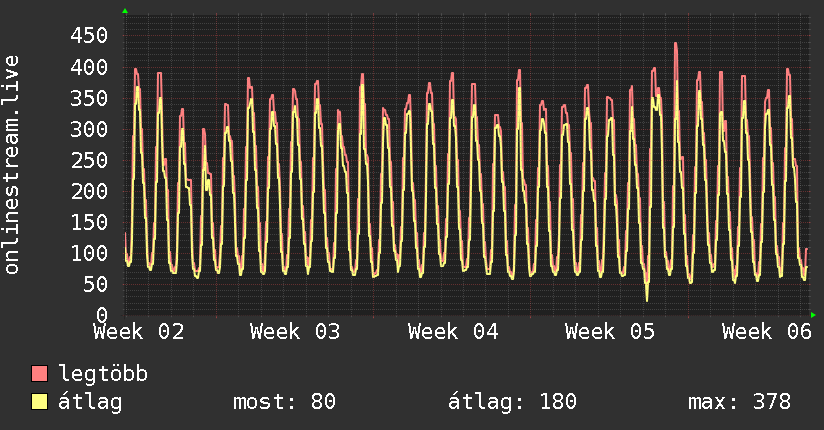The width and height of the screenshot is (824, 430).
Task: Click the 150 y-axis value
Action: point(89,222)
